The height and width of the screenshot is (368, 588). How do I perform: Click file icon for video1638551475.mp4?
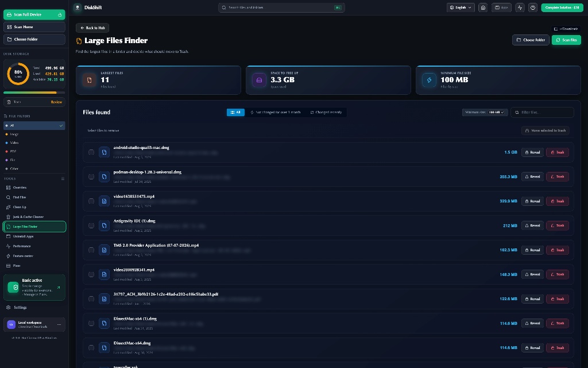click(105, 201)
